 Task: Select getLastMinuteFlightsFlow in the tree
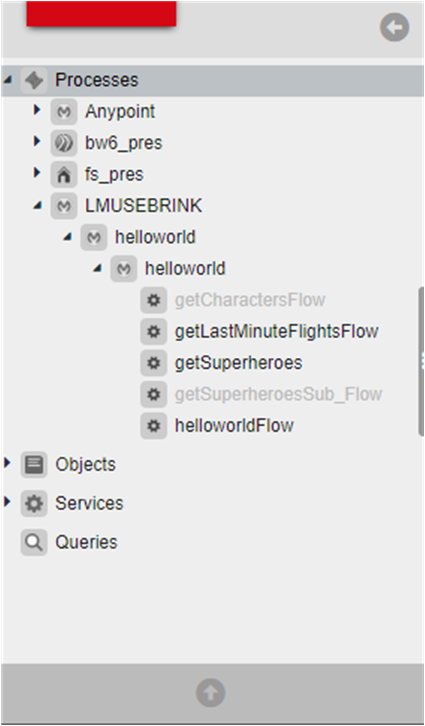click(276, 332)
